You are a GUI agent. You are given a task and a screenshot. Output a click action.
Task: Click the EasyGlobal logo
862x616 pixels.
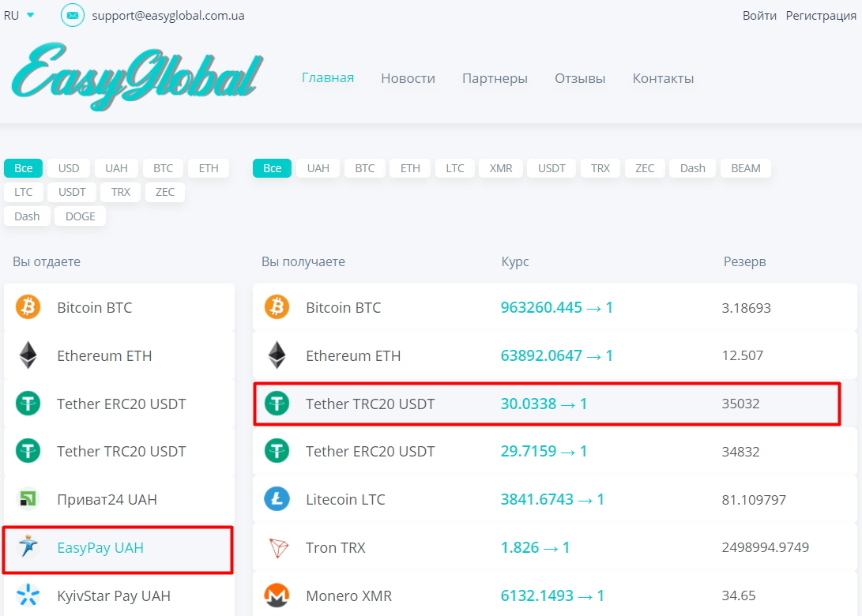136,76
